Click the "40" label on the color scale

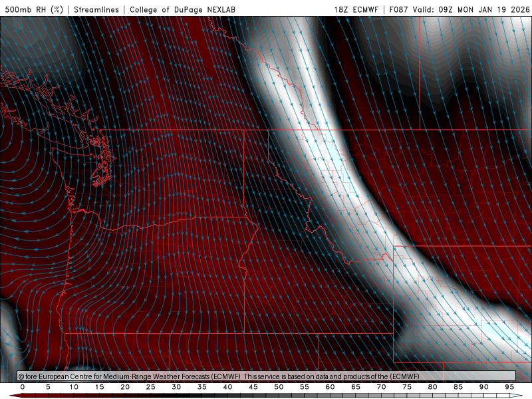click(x=227, y=387)
